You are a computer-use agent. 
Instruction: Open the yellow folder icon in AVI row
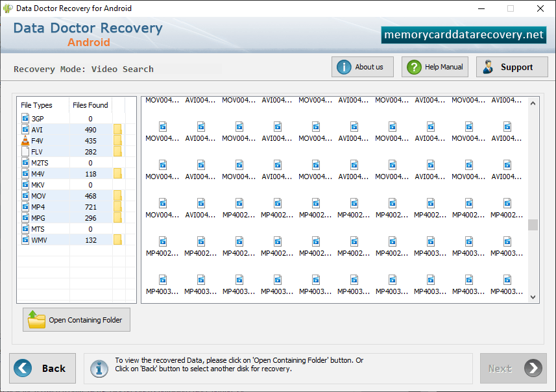(x=117, y=129)
